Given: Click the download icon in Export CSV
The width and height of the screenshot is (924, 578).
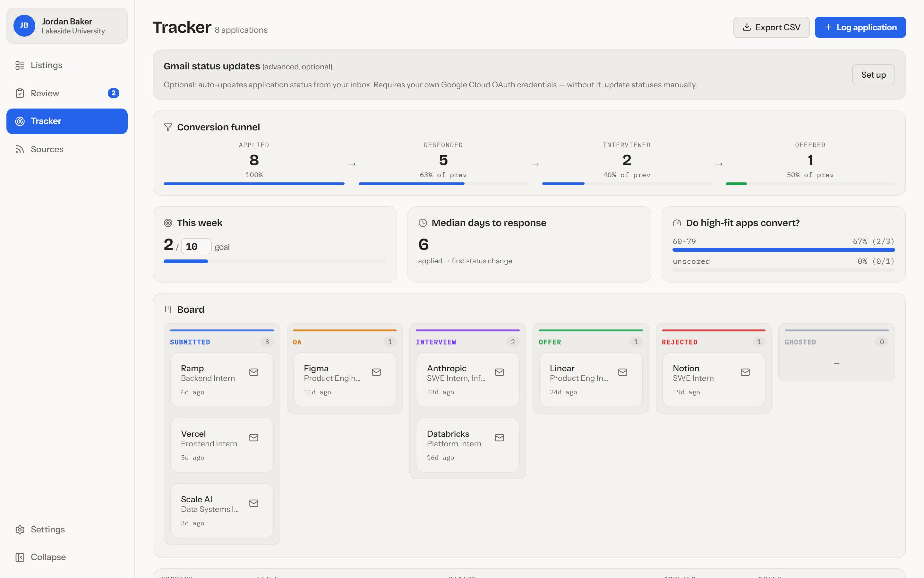Looking at the screenshot, I should (747, 27).
